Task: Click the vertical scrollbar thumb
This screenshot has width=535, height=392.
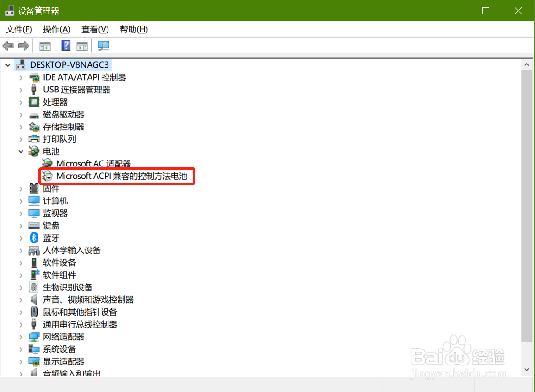Action: click(526, 206)
